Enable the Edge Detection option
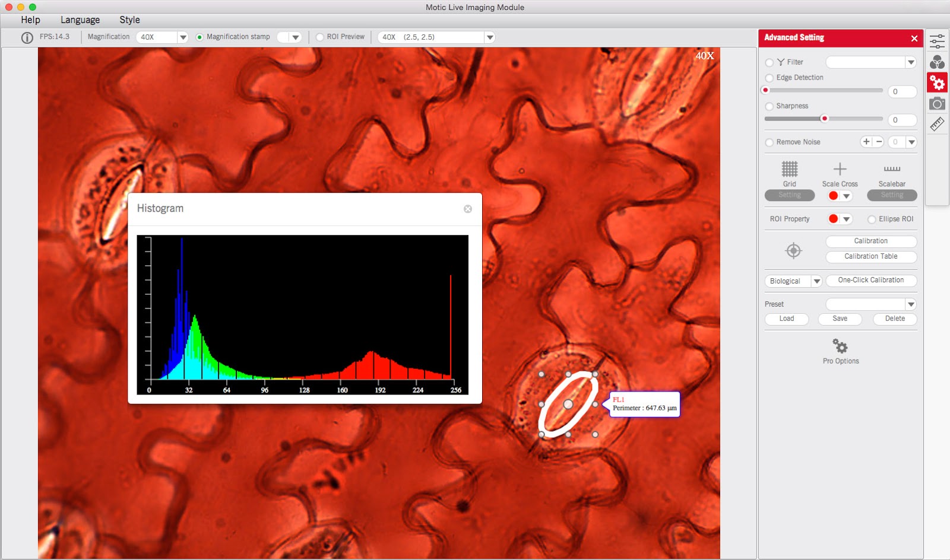Screen dimensions: 950x560 [x=768, y=78]
